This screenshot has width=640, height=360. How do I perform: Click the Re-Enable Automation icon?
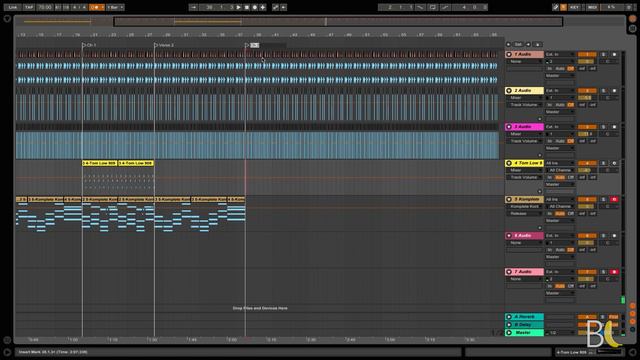pyautogui.click(x=283, y=7)
